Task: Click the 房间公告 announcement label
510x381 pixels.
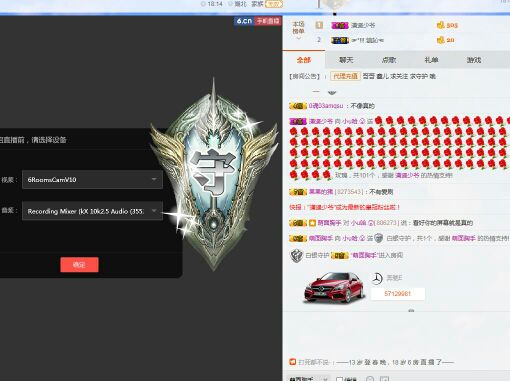Action: (x=305, y=76)
